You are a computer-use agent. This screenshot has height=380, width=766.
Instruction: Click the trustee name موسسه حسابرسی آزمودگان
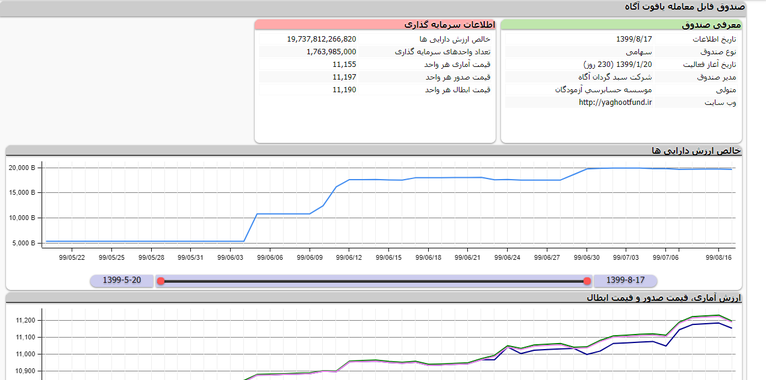pyautogui.click(x=604, y=90)
